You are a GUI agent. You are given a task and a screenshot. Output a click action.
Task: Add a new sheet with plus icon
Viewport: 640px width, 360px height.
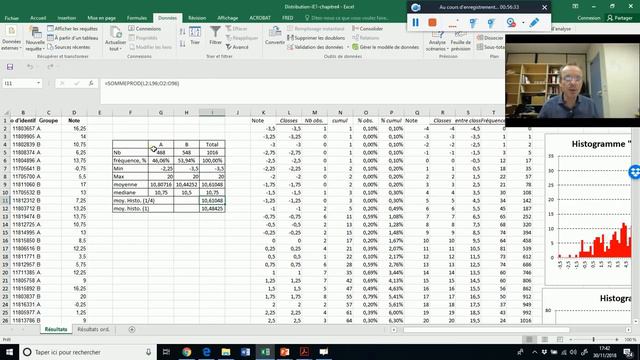pos(131,329)
